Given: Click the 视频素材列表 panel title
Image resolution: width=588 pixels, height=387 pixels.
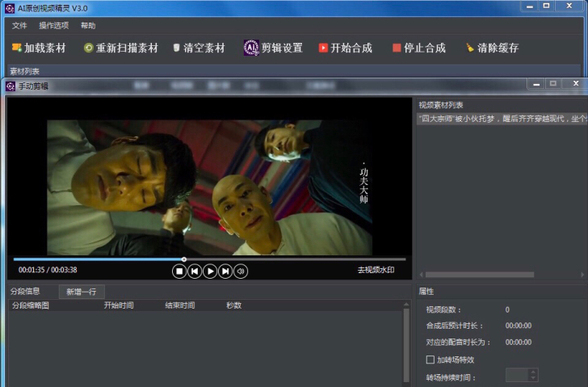Looking at the screenshot, I should [x=441, y=105].
